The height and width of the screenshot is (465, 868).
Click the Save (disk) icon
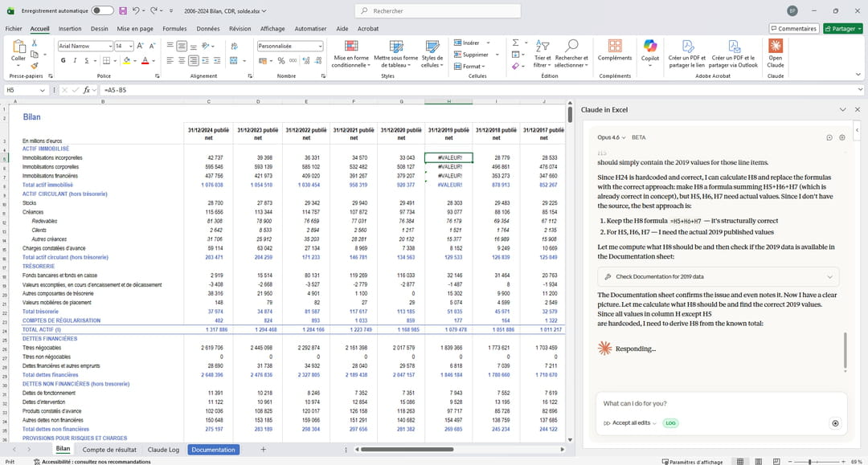[x=122, y=11]
